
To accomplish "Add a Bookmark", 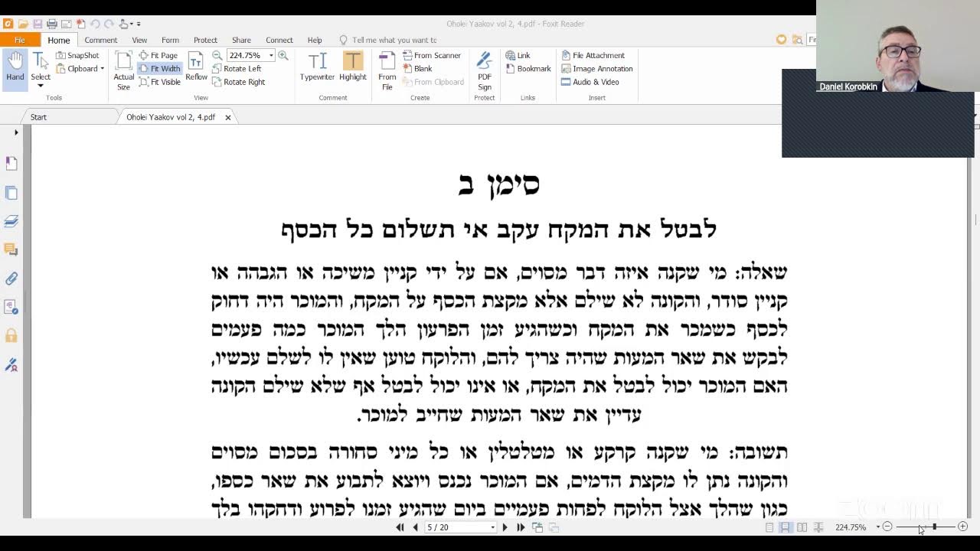I will [528, 69].
